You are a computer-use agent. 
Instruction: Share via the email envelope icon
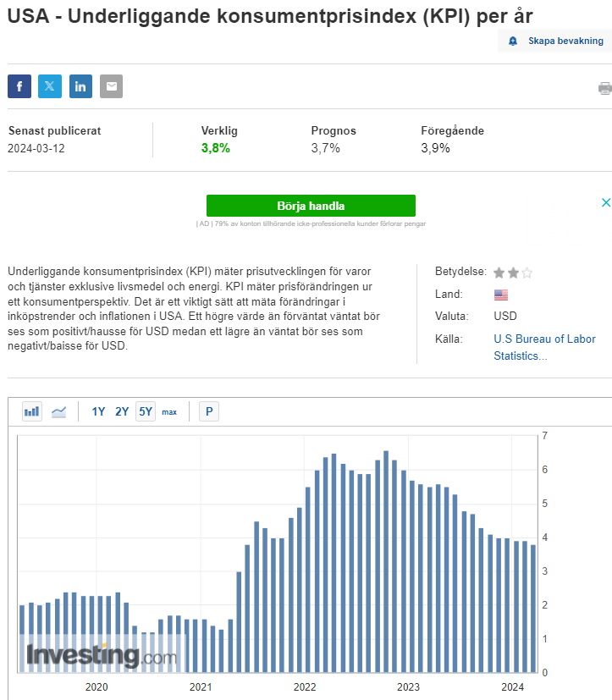pyautogui.click(x=111, y=86)
